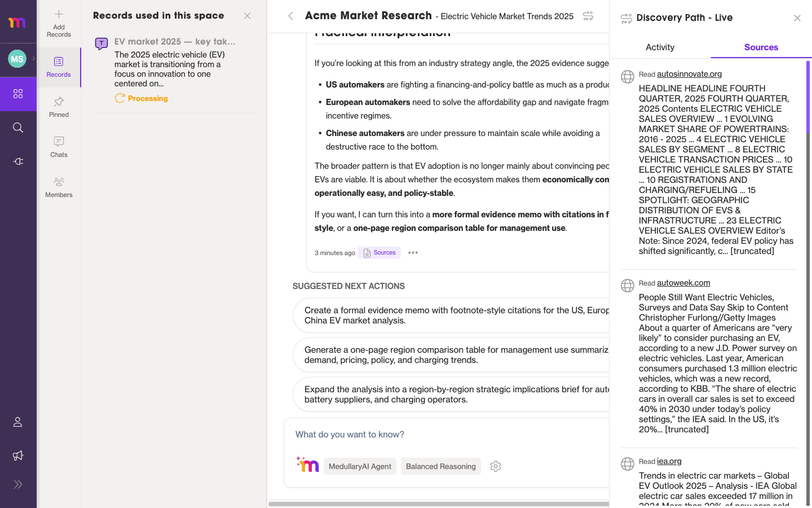This screenshot has width=812, height=508.
Task: Open the connectors plug icon in sidebar
Action: (x=18, y=161)
